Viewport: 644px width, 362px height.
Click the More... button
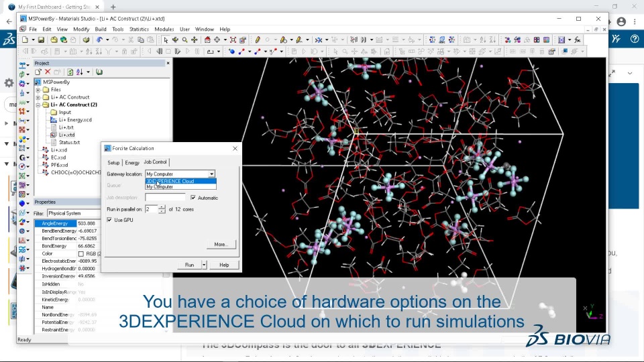(221, 244)
